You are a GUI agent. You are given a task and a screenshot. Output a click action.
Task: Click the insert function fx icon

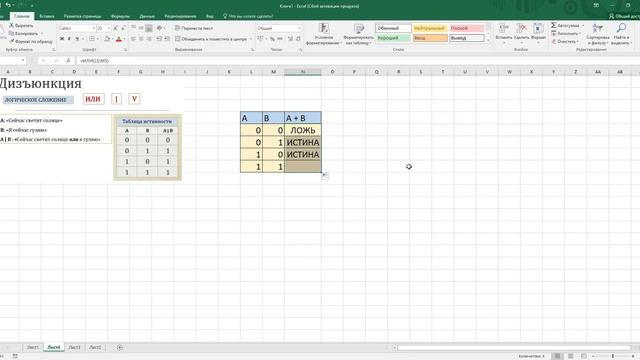coord(68,60)
